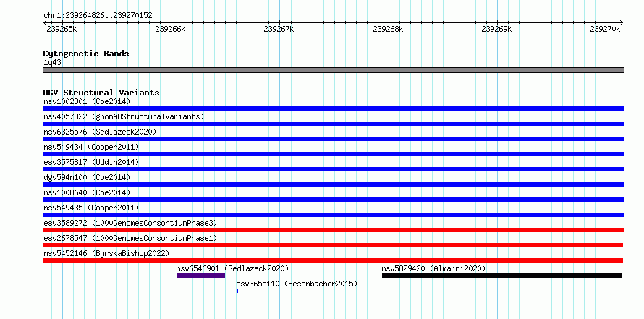Click the nsv5452146 (ByrskaBishop2022) label

tap(106, 253)
